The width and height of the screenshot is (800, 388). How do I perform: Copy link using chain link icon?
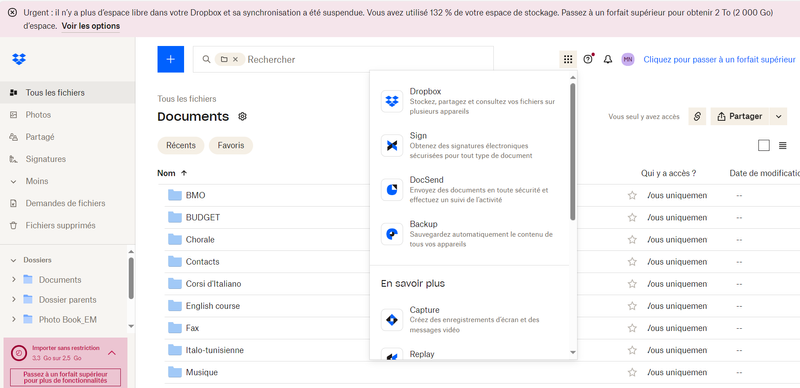[x=697, y=116]
